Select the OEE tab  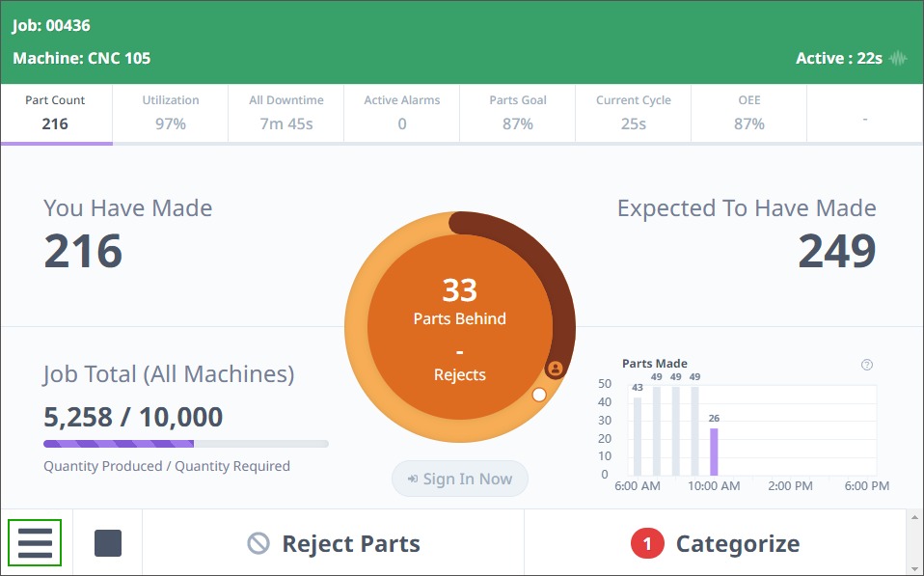point(749,113)
